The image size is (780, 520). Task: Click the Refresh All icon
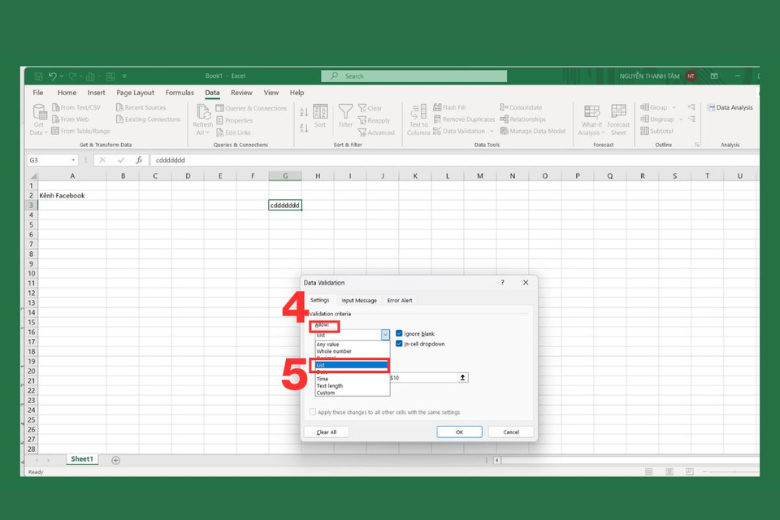203,116
